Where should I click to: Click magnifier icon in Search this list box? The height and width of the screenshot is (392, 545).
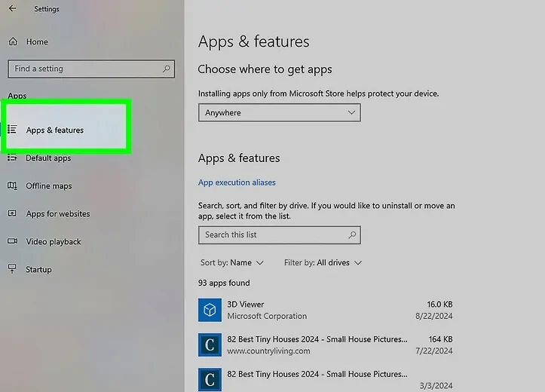[x=351, y=234]
